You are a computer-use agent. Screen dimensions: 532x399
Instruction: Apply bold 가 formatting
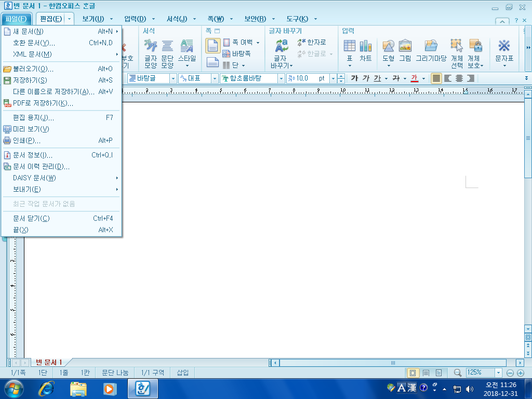click(x=354, y=78)
